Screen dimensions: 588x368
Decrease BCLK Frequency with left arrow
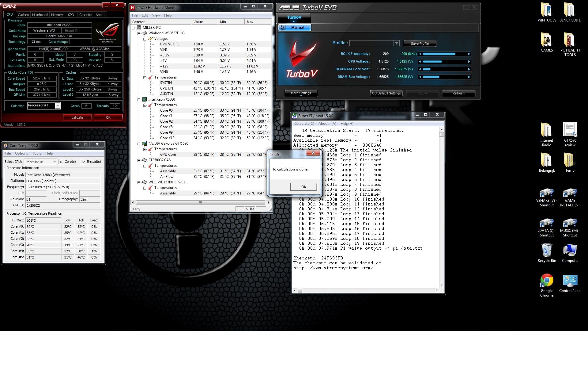(x=420, y=54)
